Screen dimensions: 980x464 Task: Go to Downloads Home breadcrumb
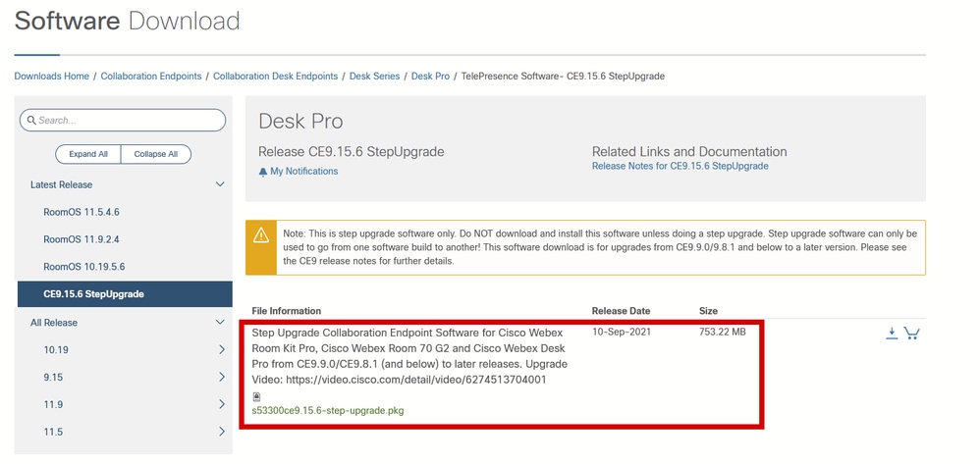[x=52, y=77]
